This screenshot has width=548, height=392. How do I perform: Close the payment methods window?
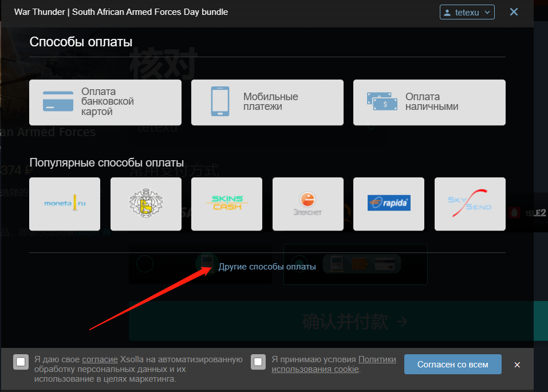pyautogui.click(x=514, y=12)
